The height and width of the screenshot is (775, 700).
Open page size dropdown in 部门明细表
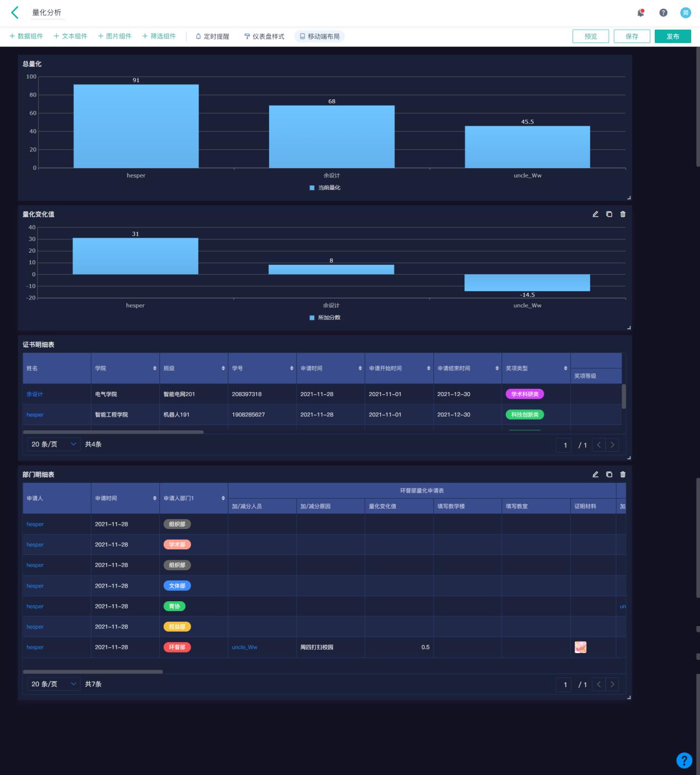pyautogui.click(x=54, y=684)
